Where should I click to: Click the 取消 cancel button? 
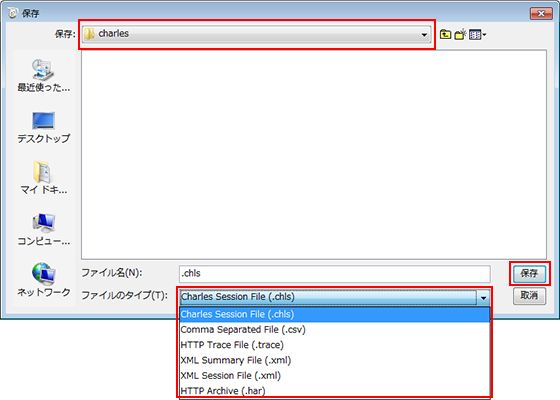pyautogui.click(x=529, y=296)
